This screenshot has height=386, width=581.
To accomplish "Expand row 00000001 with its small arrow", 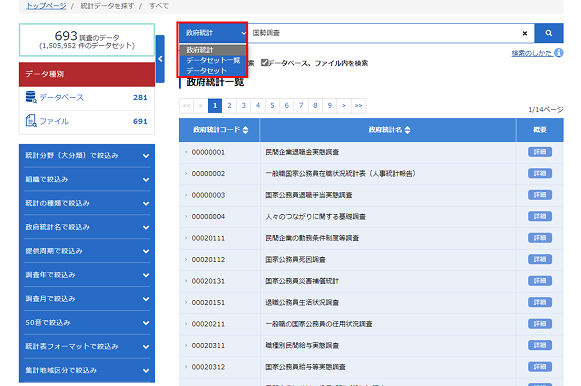I will pyautogui.click(x=186, y=152).
